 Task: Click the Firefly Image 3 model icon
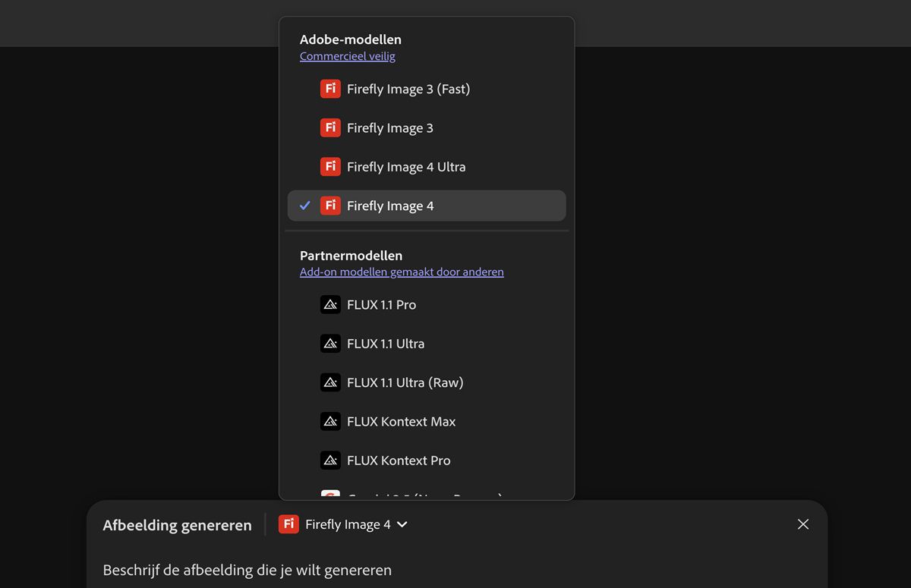[330, 127]
